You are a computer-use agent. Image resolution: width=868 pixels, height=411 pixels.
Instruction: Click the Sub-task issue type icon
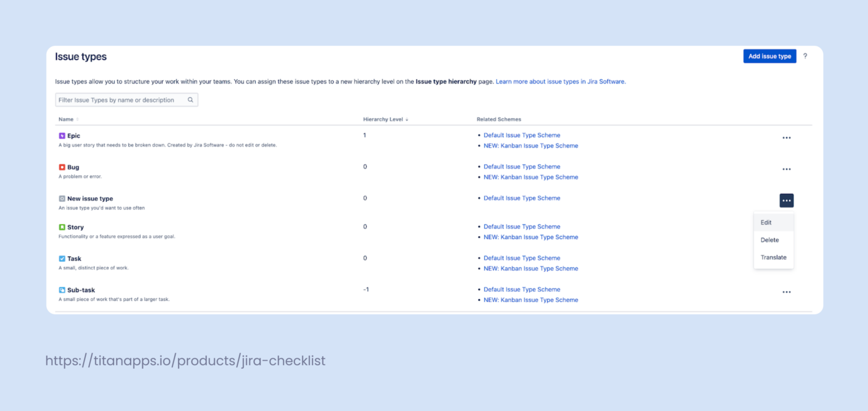[x=61, y=289]
